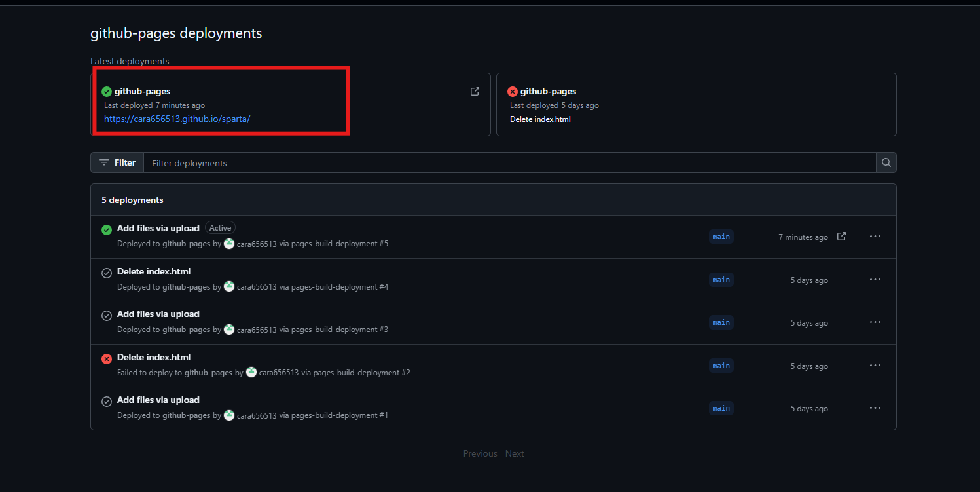Click '5 days ago' timestamp of deployment #1

tap(809, 409)
